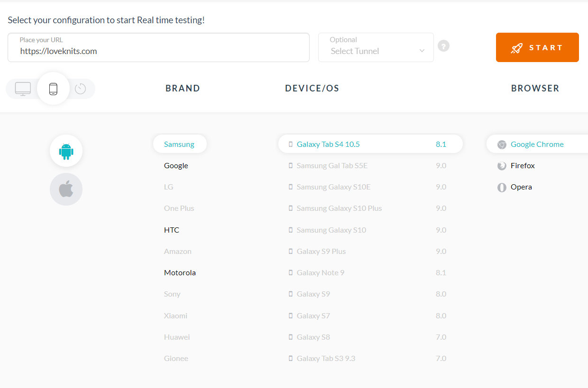
Task: Click the BRAND column header
Action: (x=183, y=89)
